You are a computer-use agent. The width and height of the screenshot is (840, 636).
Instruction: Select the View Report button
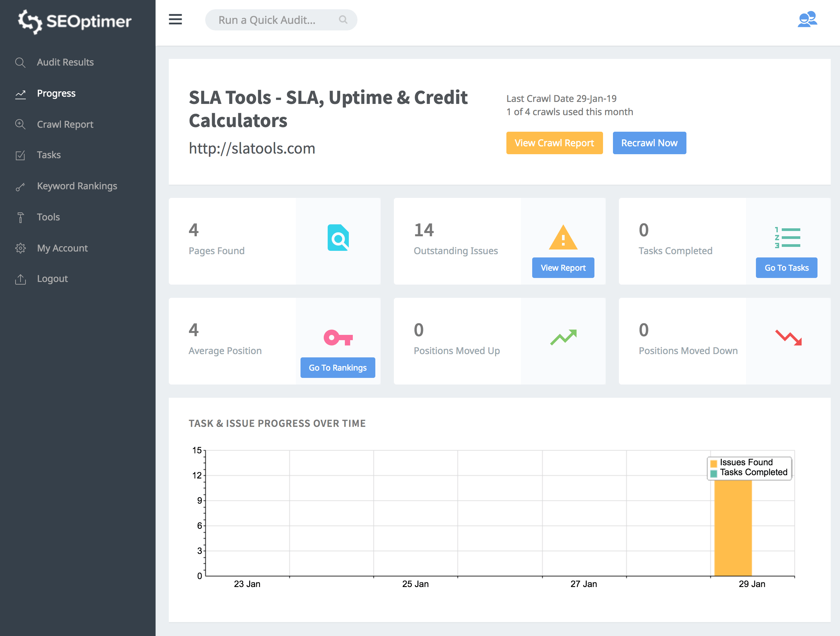pyautogui.click(x=563, y=268)
